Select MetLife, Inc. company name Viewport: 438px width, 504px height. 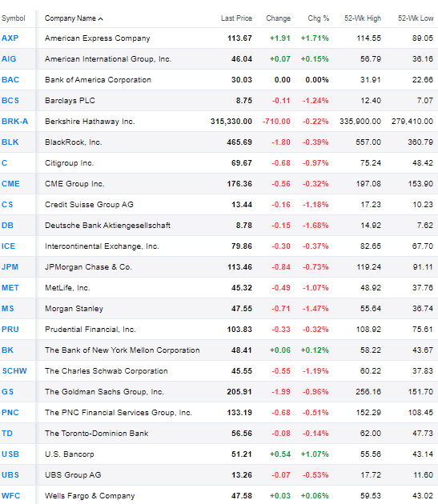[x=67, y=288]
